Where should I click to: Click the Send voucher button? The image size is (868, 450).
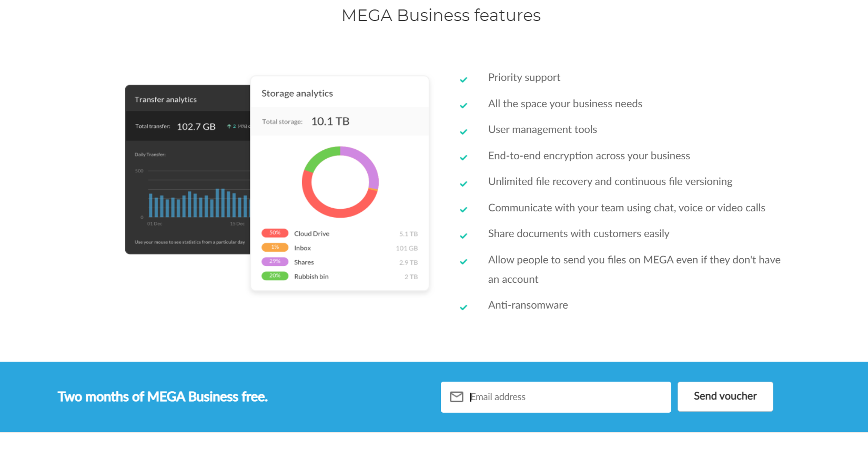(725, 396)
